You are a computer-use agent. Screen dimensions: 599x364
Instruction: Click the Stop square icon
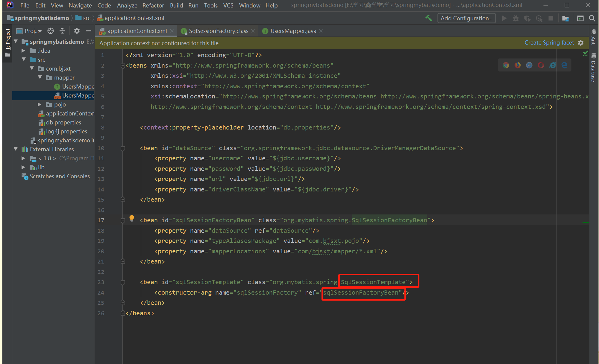(551, 18)
